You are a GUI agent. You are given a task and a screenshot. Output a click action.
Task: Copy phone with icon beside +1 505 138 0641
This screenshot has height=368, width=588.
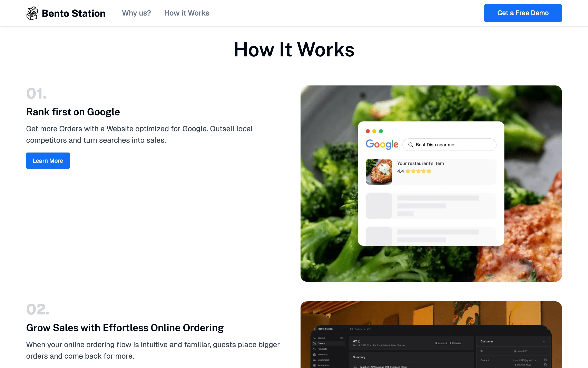click(545, 365)
